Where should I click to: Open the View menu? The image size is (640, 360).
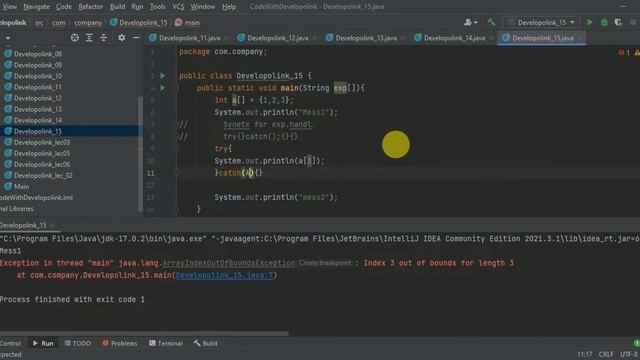click(9, 7)
